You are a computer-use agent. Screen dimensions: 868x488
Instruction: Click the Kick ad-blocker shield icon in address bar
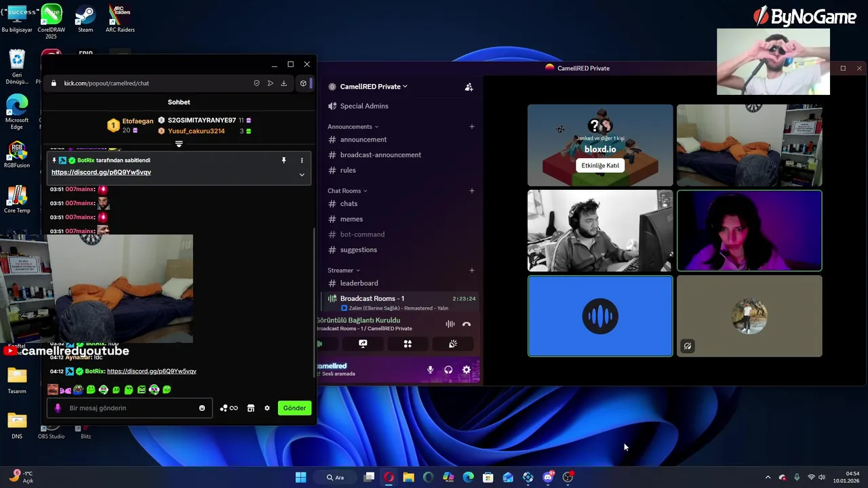pyautogui.click(x=256, y=83)
